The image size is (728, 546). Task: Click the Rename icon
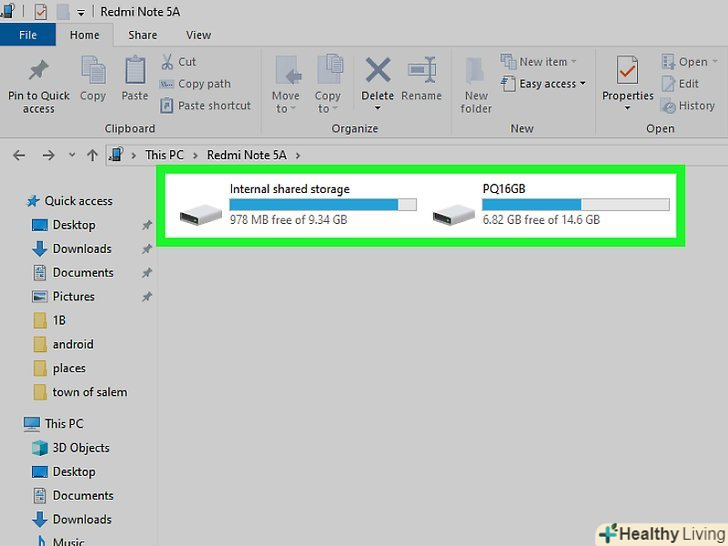(422, 70)
